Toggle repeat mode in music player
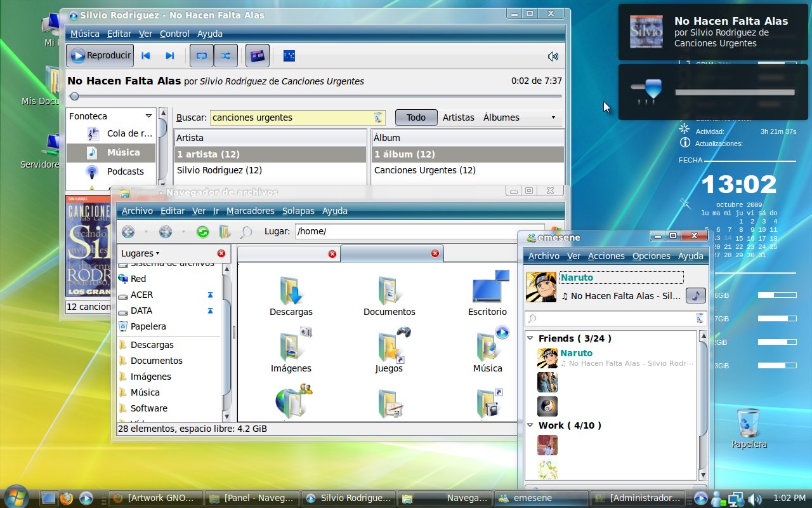 click(x=202, y=56)
